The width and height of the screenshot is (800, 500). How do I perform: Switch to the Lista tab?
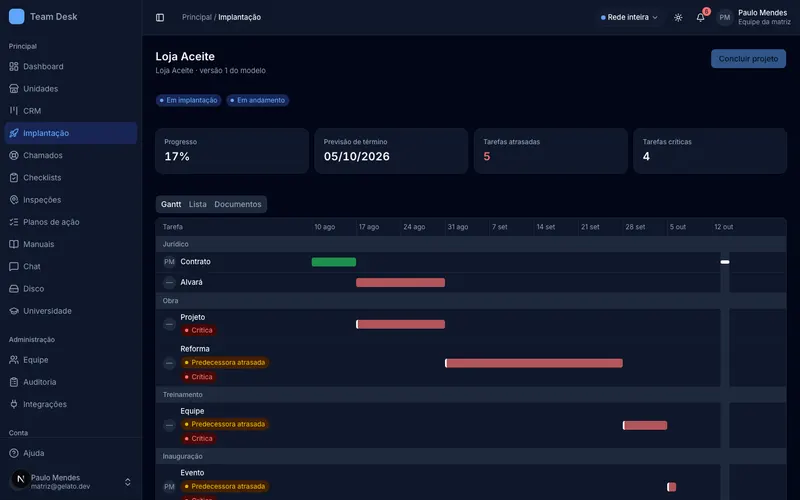point(197,204)
